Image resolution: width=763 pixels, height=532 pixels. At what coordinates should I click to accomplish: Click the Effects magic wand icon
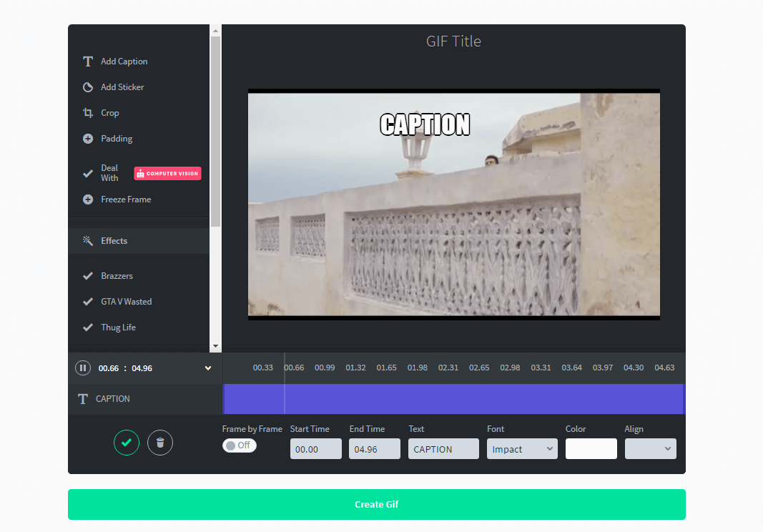pos(87,241)
